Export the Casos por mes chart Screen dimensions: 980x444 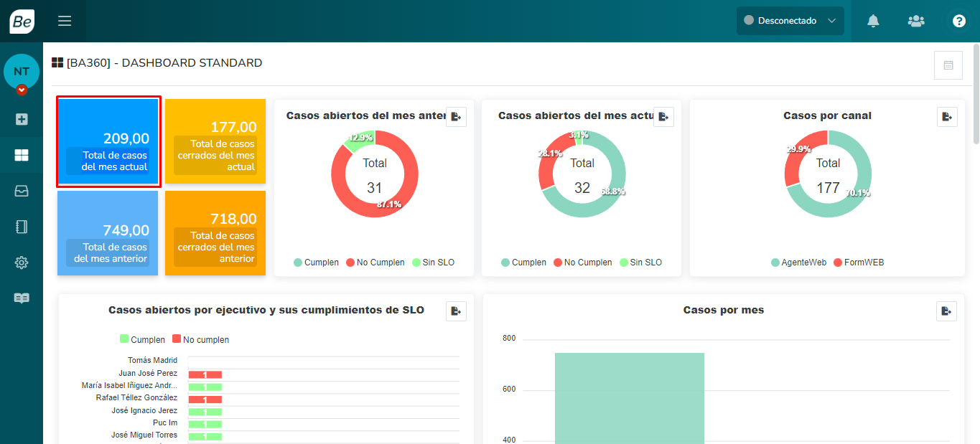click(x=946, y=311)
